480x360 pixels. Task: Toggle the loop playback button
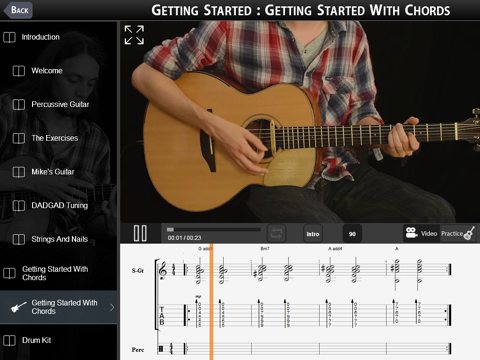point(276,233)
